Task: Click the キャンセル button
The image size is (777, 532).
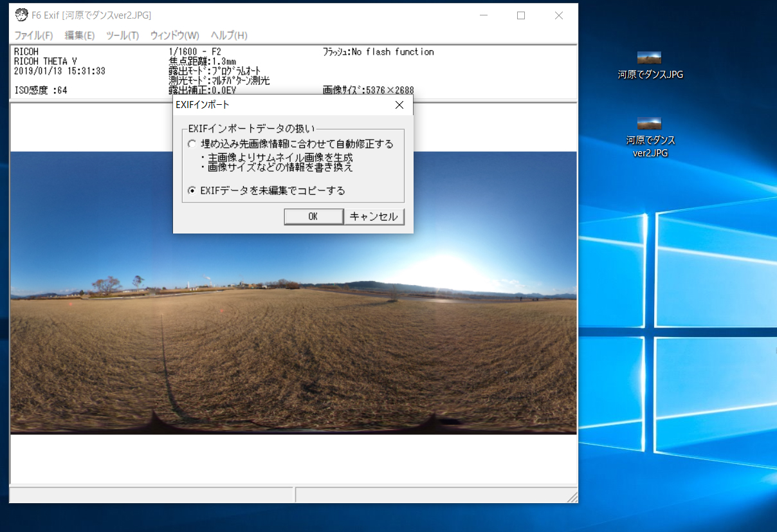Action: click(x=374, y=217)
